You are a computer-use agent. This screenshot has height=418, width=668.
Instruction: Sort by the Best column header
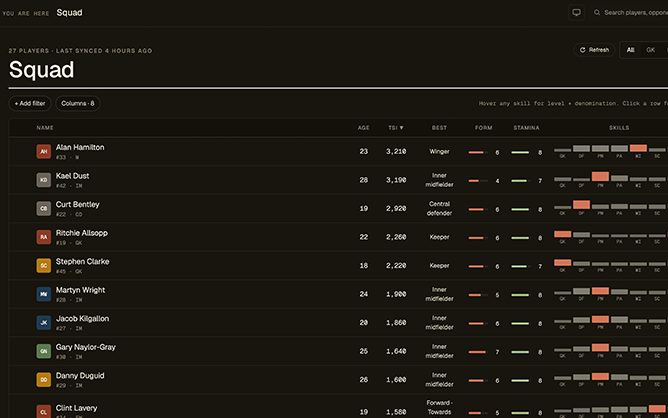tap(439, 127)
